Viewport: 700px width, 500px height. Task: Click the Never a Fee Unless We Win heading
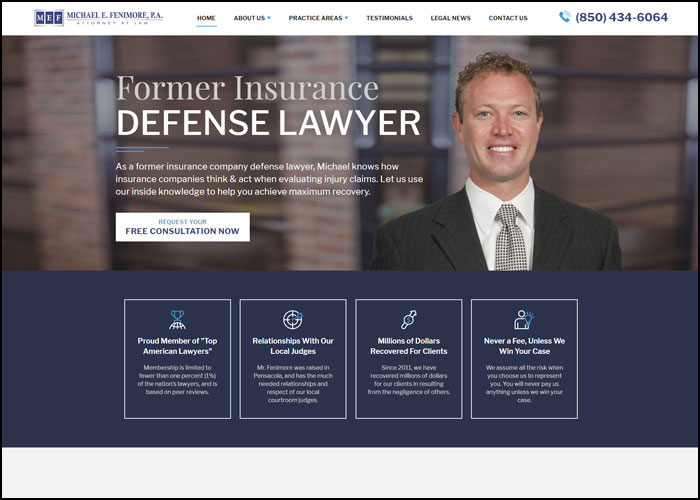pos(524,346)
